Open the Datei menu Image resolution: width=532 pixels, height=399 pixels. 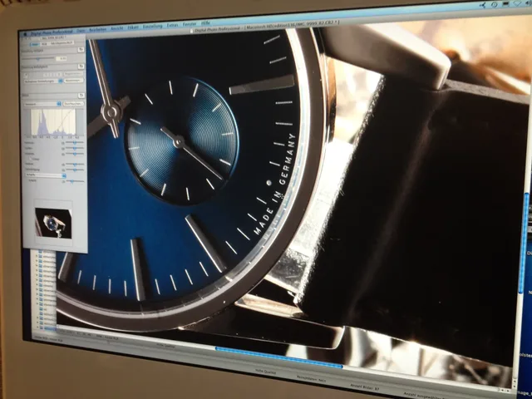pyautogui.click(x=81, y=31)
